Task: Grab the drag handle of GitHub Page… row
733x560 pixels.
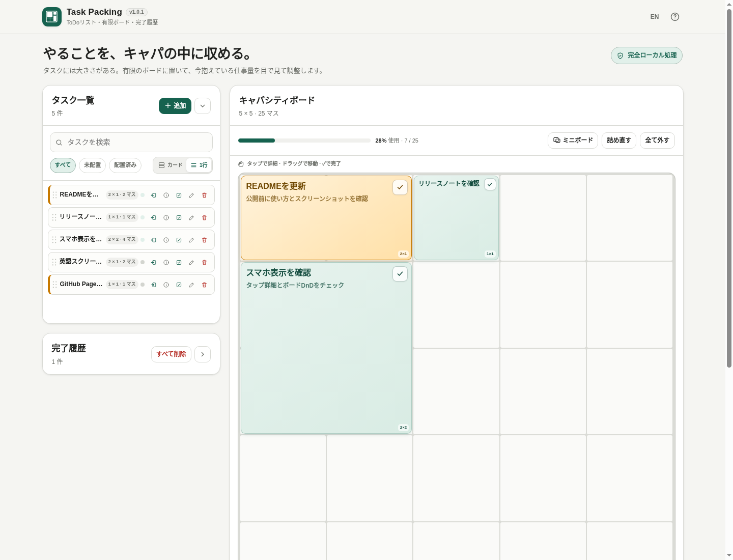Action: (x=54, y=285)
